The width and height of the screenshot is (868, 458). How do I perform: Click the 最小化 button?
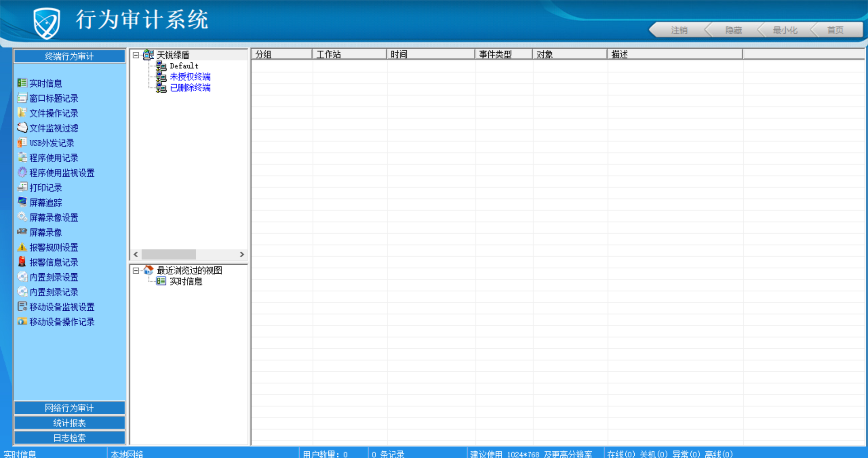785,30
